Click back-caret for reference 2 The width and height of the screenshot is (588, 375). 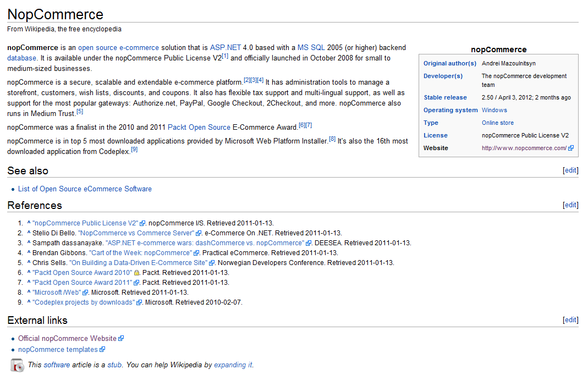click(x=29, y=233)
